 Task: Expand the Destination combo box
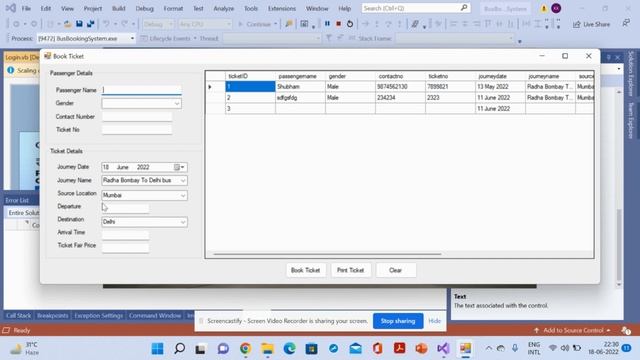tap(183, 222)
